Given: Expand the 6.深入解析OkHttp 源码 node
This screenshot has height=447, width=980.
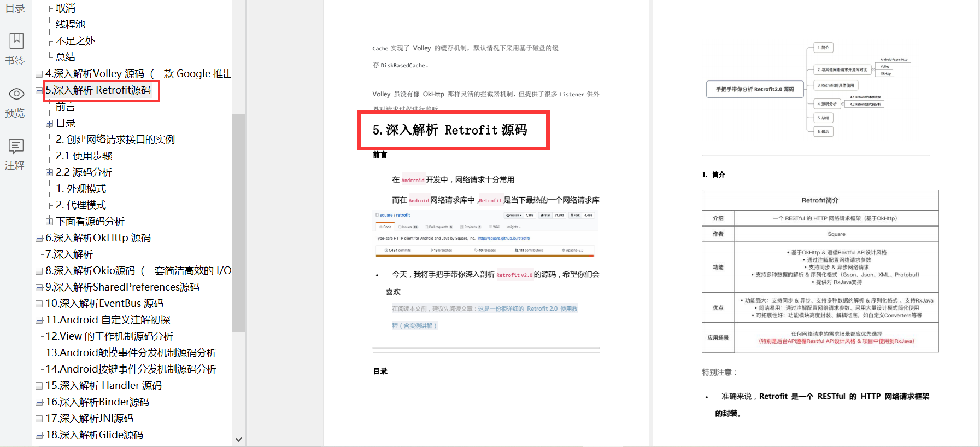Looking at the screenshot, I should pos(39,238).
